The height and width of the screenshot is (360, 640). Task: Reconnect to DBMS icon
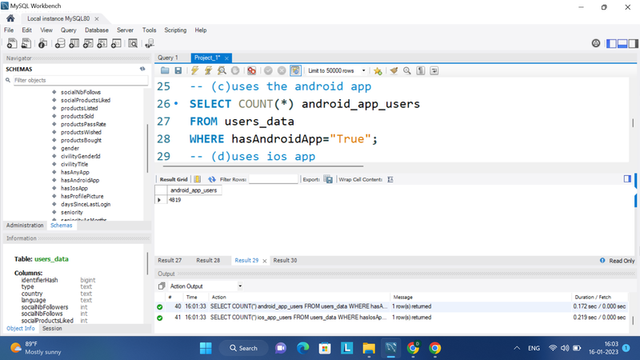tap(149, 43)
